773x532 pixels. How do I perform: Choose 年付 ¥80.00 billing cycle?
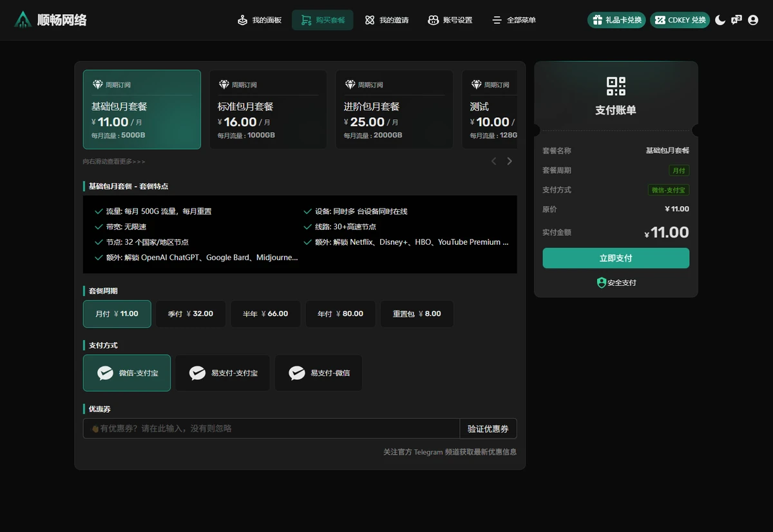(340, 314)
